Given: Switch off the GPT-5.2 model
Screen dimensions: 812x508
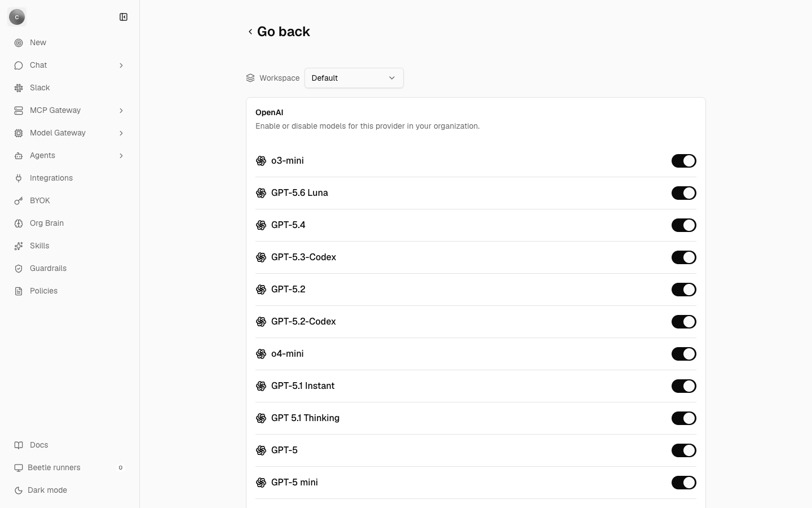Looking at the screenshot, I should click(x=684, y=290).
